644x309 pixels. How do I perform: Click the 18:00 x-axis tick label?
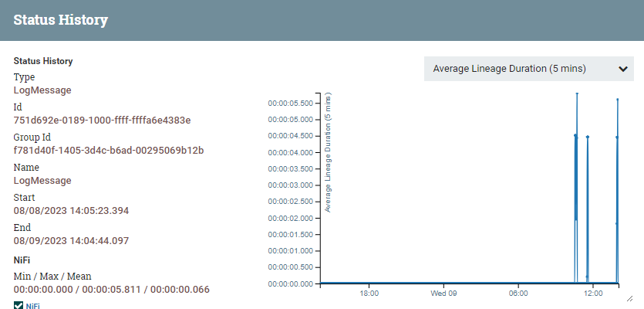click(x=369, y=294)
